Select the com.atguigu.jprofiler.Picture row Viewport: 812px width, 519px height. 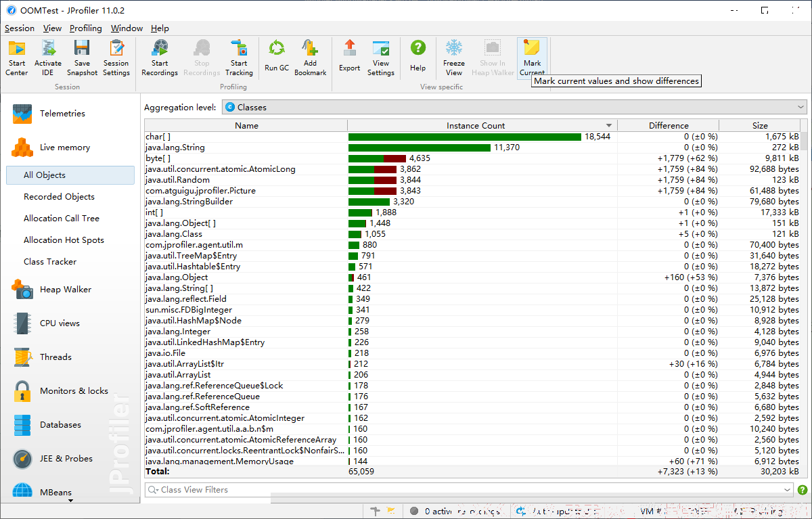coord(473,191)
